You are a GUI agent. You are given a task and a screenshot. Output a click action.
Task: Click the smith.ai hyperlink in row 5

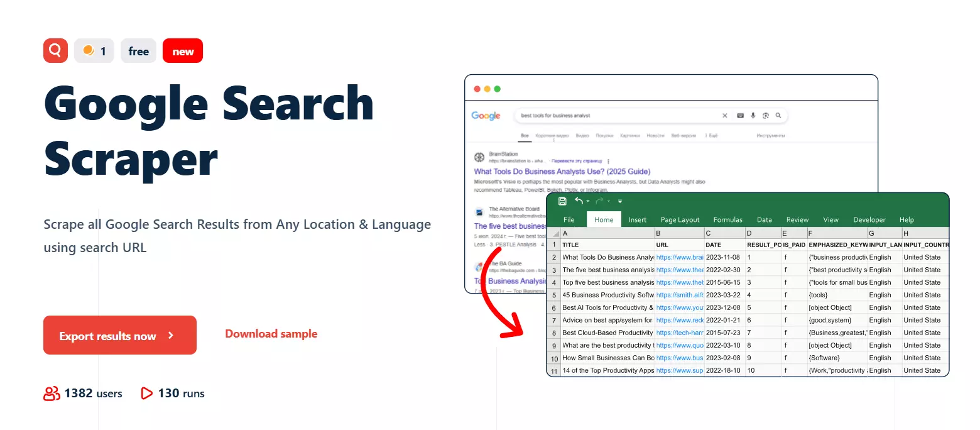click(x=680, y=295)
